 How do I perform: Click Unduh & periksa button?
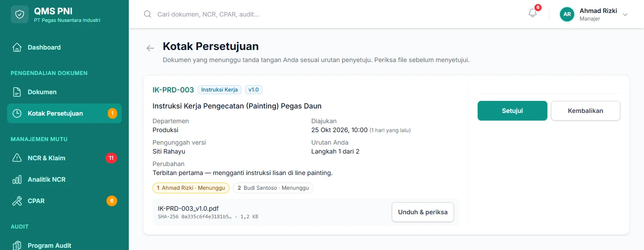click(423, 212)
